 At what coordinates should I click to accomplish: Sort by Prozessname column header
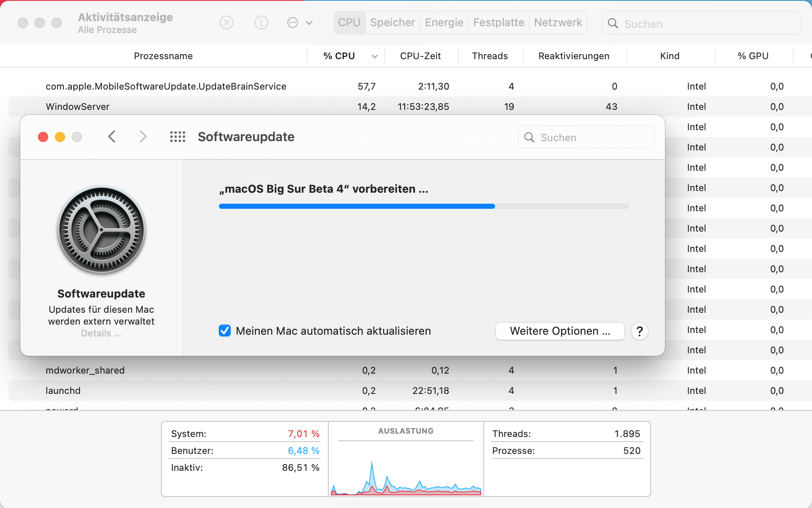[x=163, y=56]
